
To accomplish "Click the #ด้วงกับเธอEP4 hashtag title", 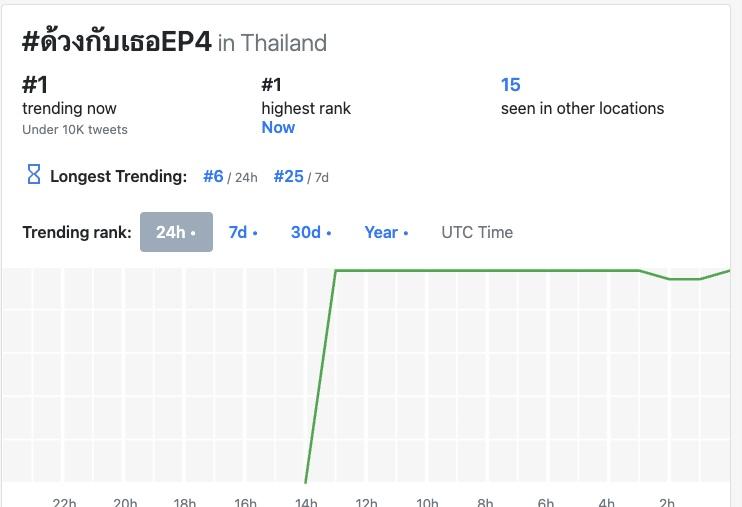I will click(x=116, y=42).
